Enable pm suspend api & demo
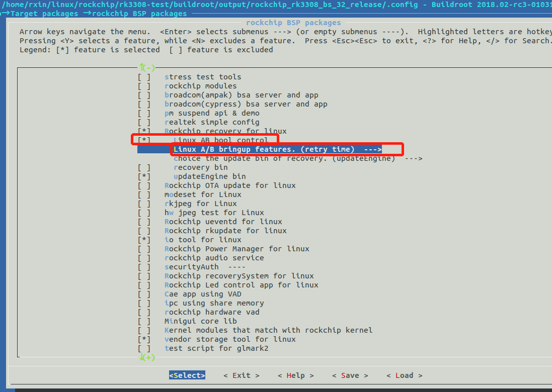The width and height of the screenshot is (552, 392). coord(144,113)
